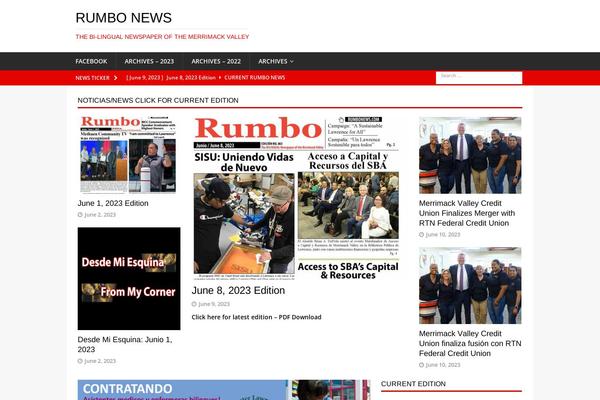Open the June 8, 2023 Edition ticker link
The image size is (600, 400).
(x=171, y=77)
